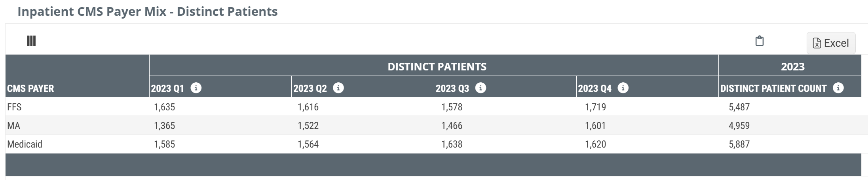Click the Distinct Patients group header
Image resolution: width=868 pixels, height=180 pixels.
437,66
